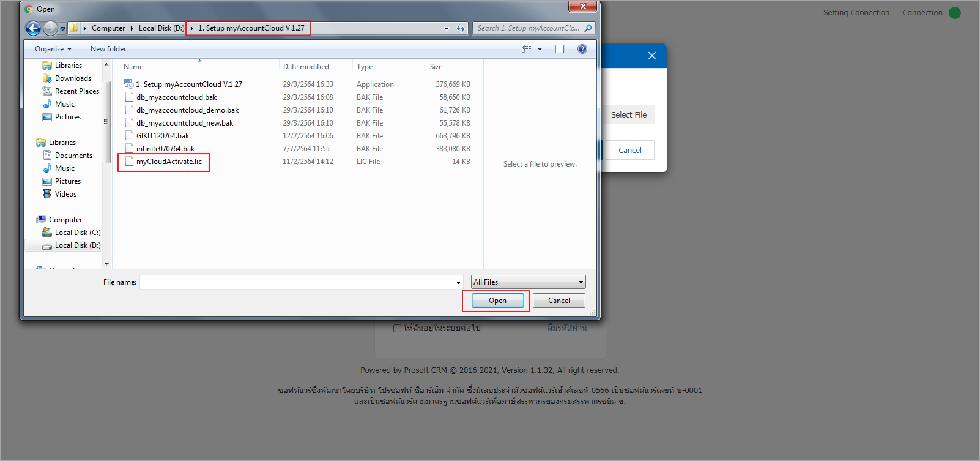Click the Chrome icon in the dialog title bar
The height and width of the screenshot is (461, 980).
coord(28,9)
